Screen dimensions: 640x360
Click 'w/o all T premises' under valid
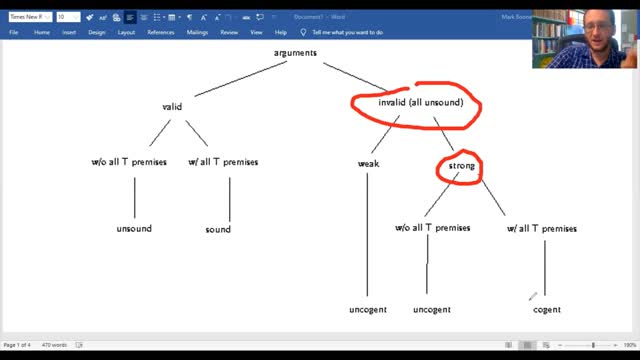[129, 162]
